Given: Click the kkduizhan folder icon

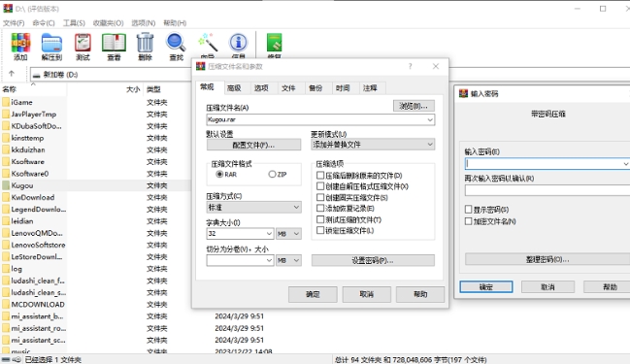Looking at the screenshot, I should click(6, 149).
